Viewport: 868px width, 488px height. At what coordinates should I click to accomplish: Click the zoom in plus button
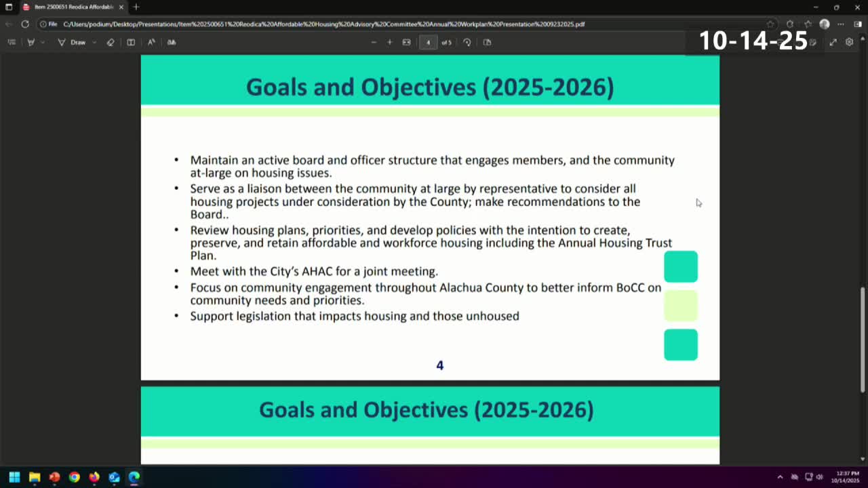tap(389, 42)
